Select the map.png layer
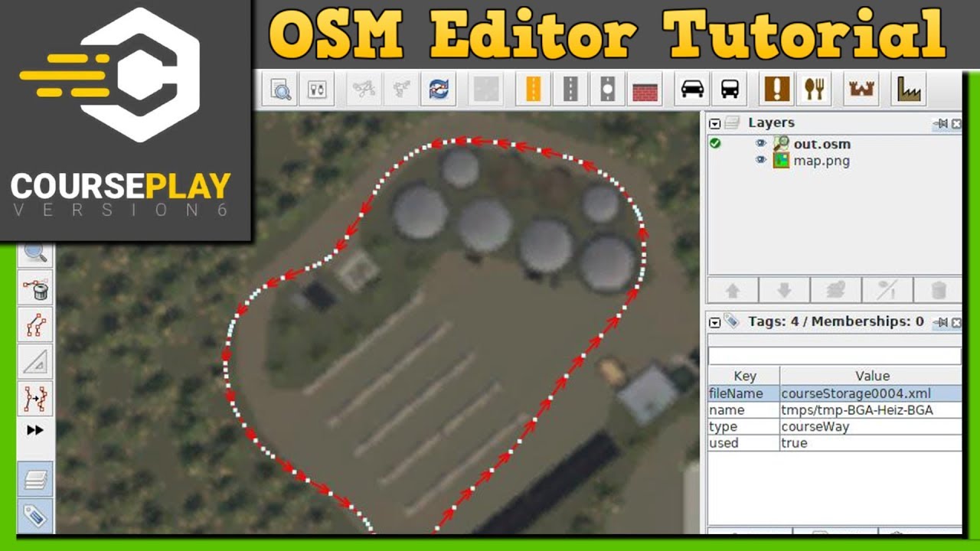Viewport: 980px width, 551px height. click(x=822, y=161)
